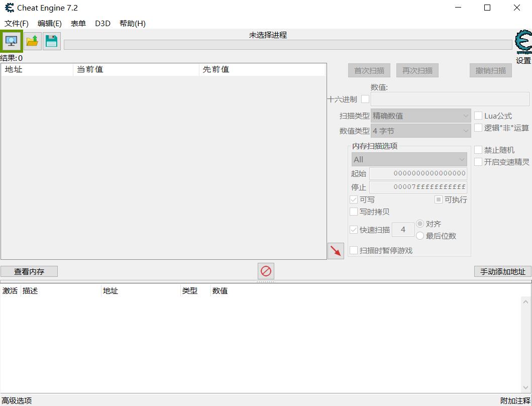Open the 文件(F) menu

pos(16,24)
